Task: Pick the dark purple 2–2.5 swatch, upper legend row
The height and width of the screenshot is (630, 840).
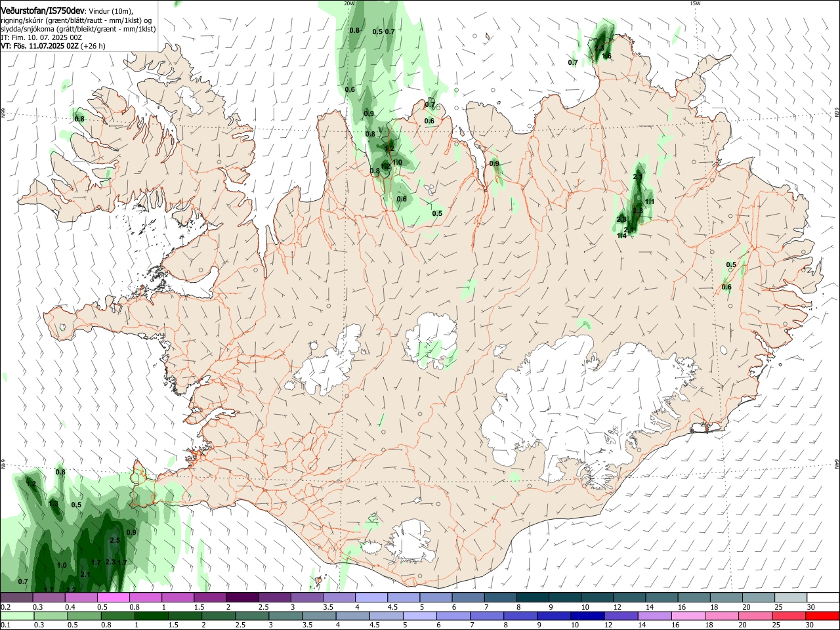Action: [243, 597]
